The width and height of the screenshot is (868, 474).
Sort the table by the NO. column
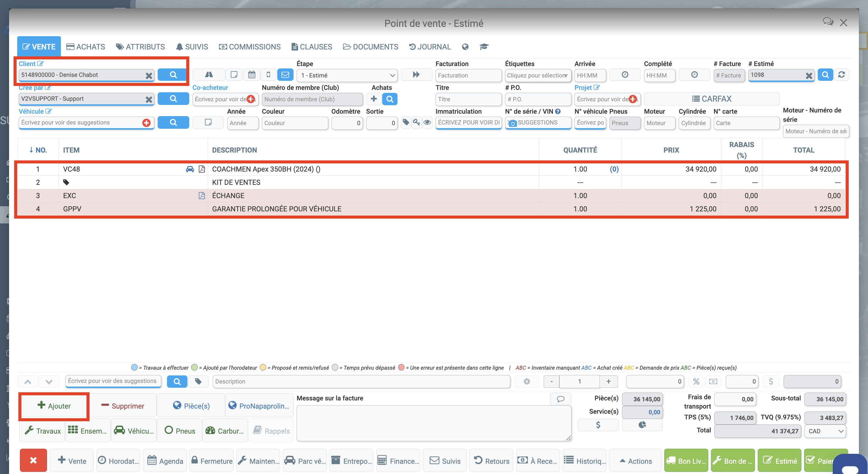click(38, 150)
